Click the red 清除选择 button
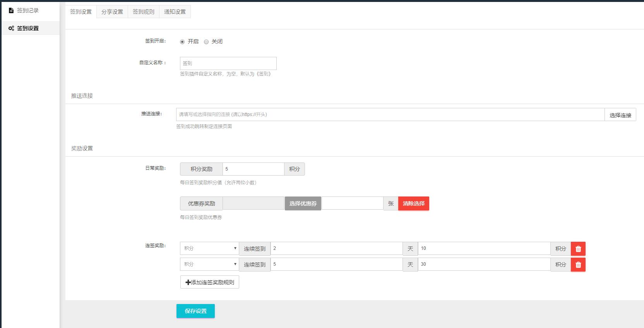 click(413, 203)
